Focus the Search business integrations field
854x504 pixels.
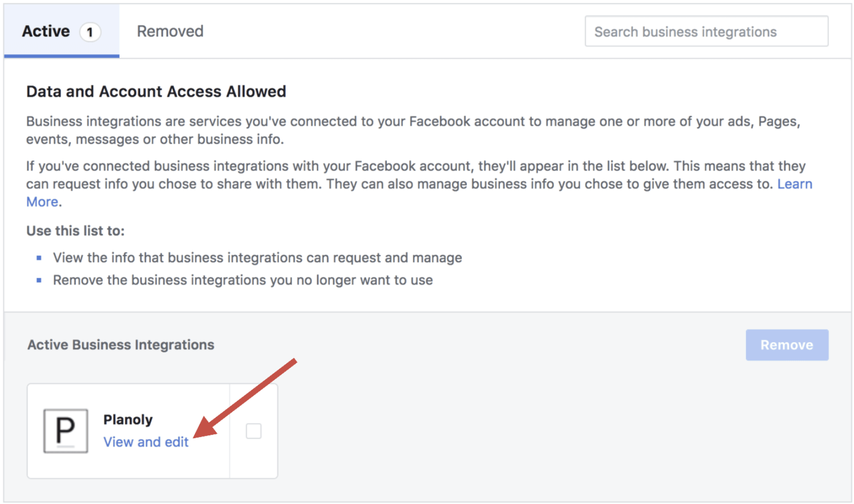click(x=707, y=31)
